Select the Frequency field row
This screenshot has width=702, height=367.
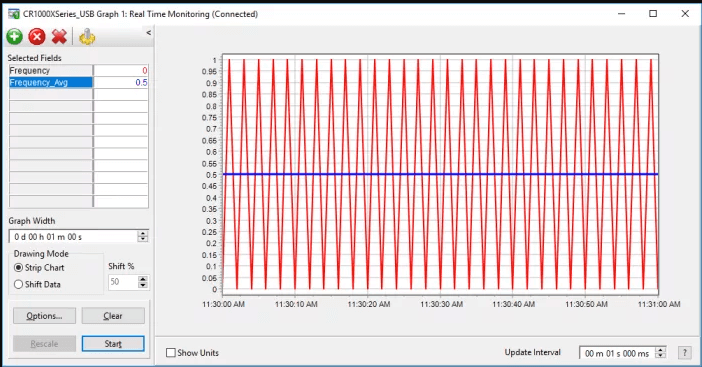tap(79, 71)
